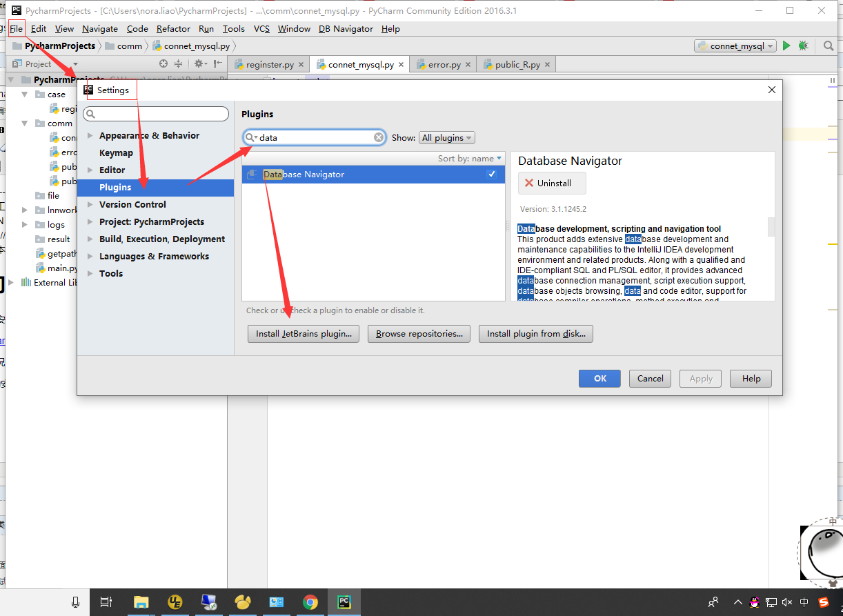Open the Refactor menu
Image resolution: width=843 pixels, height=616 pixels.
click(x=173, y=29)
